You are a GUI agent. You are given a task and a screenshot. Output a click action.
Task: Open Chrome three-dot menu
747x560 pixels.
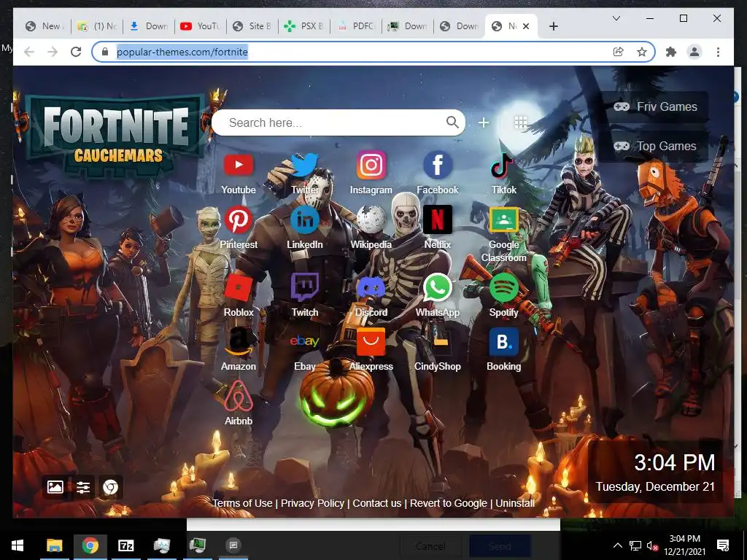pyautogui.click(x=718, y=52)
